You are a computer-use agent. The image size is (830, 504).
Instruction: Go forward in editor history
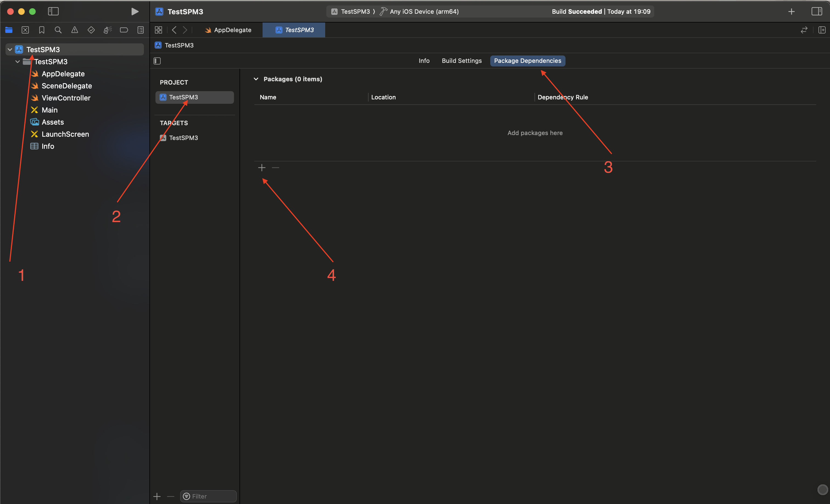185,30
